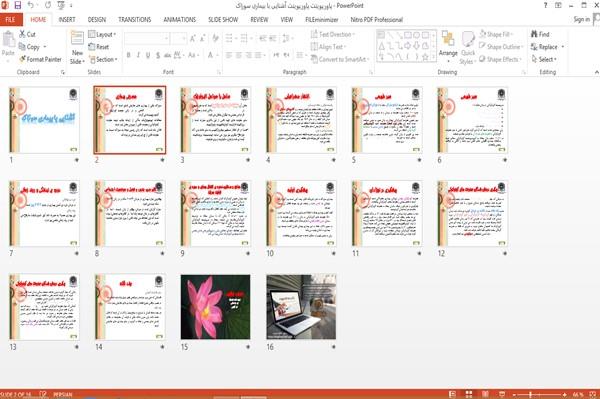
Task: Click the Paste clipboard icon
Action: pos(8,39)
